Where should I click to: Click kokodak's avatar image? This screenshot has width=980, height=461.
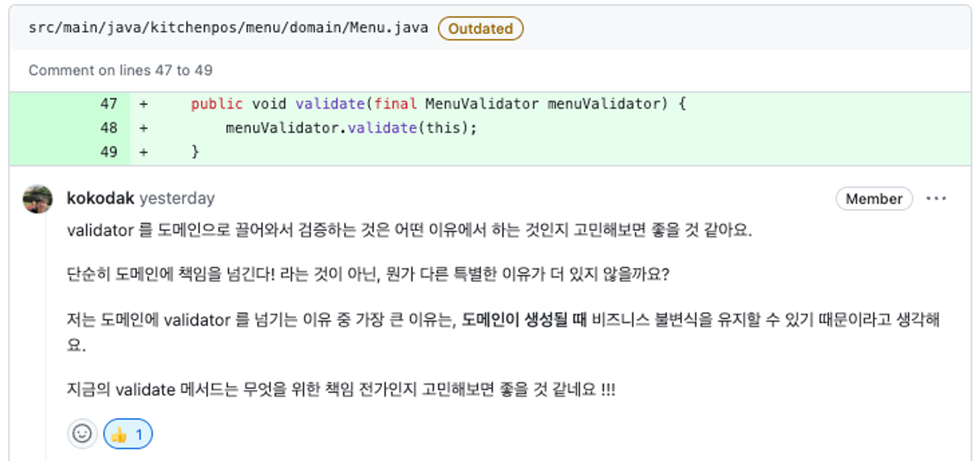coord(38,199)
